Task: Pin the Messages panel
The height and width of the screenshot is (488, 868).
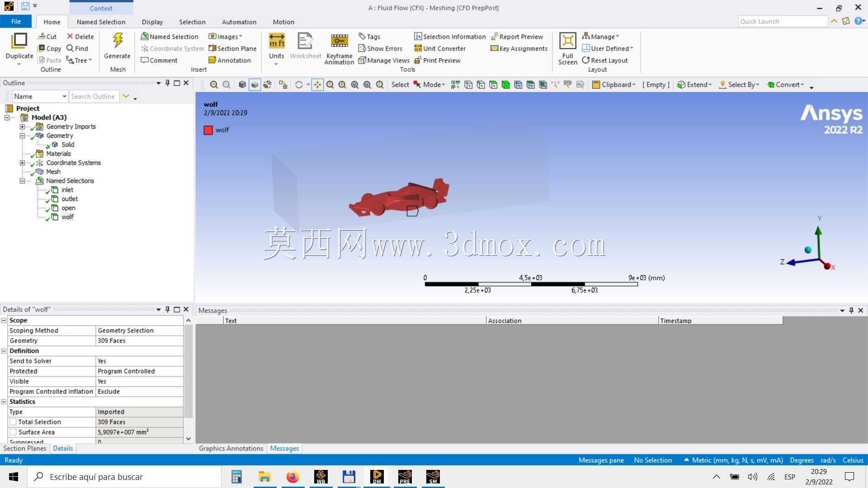Action: tap(851, 310)
